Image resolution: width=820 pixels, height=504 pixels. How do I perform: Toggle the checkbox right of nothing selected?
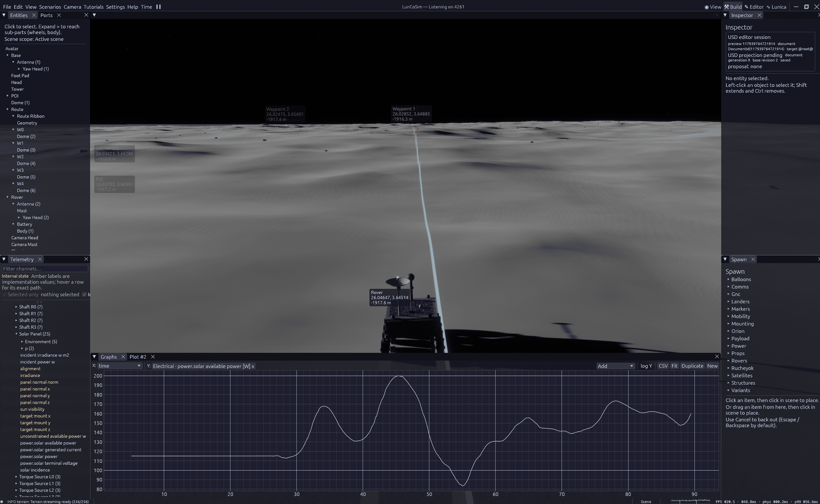84,294
